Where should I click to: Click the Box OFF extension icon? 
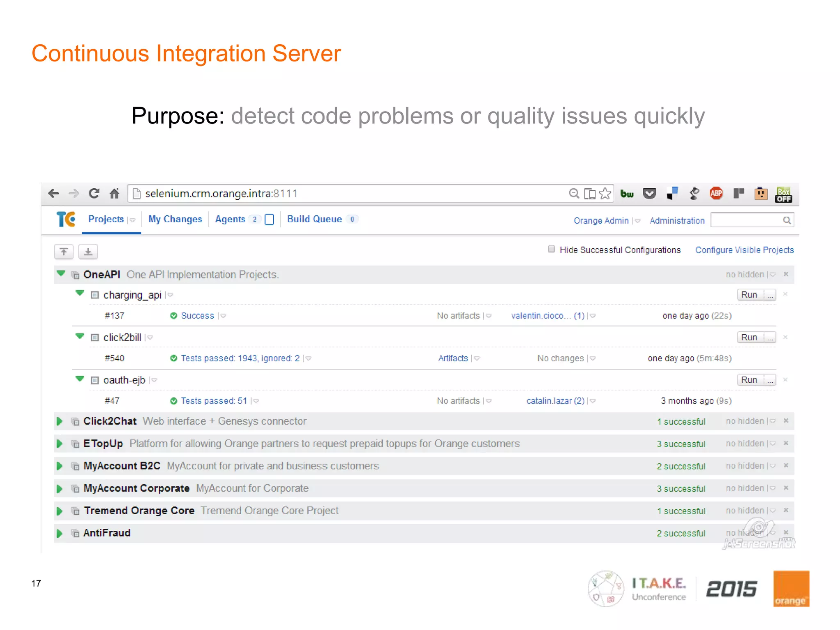(x=783, y=194)
